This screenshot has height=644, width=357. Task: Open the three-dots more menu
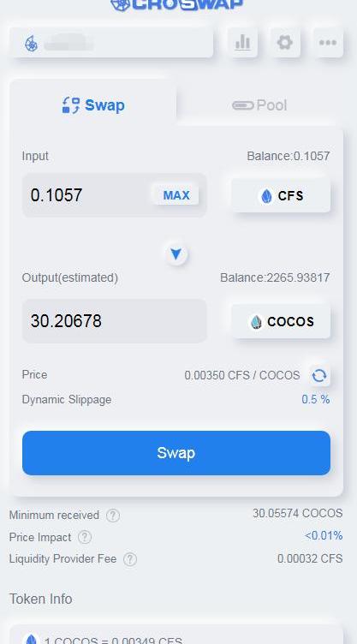click(x=328, y=42)
